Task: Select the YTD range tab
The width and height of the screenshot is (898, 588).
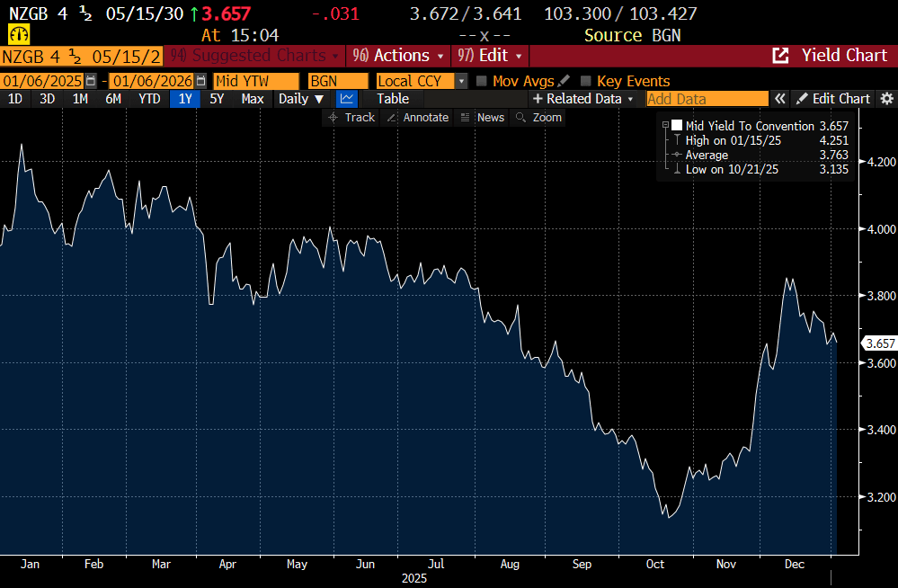Action: pos(149,99)
